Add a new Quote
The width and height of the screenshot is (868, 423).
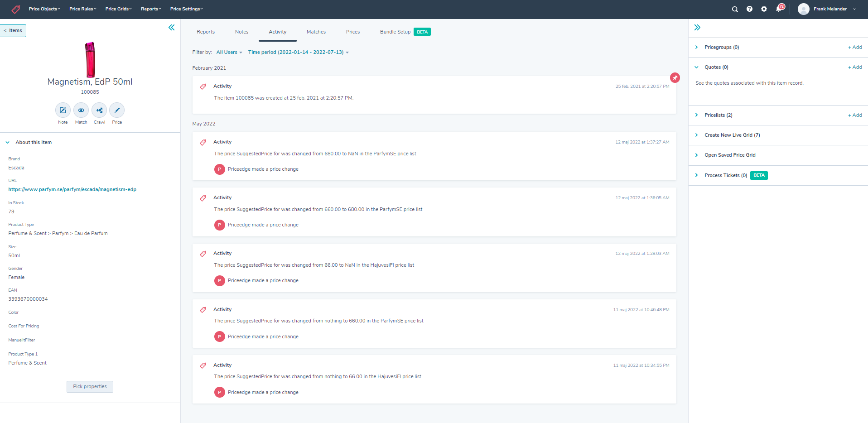point(855,67)
